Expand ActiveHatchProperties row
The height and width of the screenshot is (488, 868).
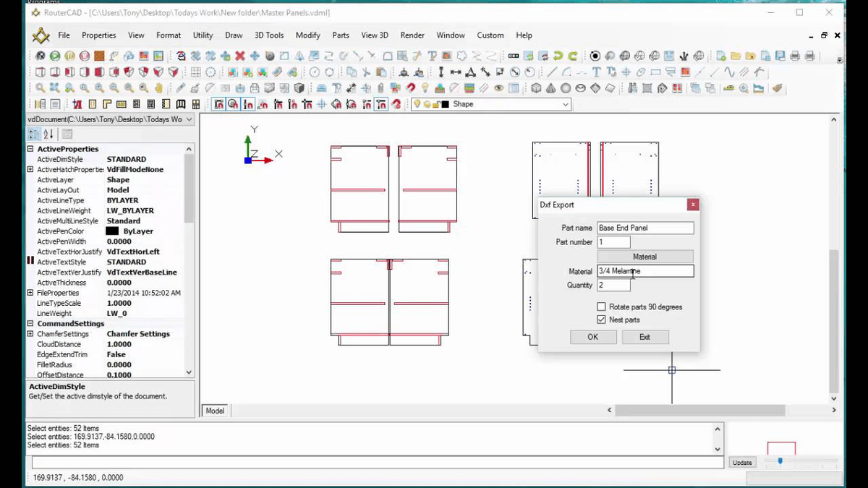[30, 169]
